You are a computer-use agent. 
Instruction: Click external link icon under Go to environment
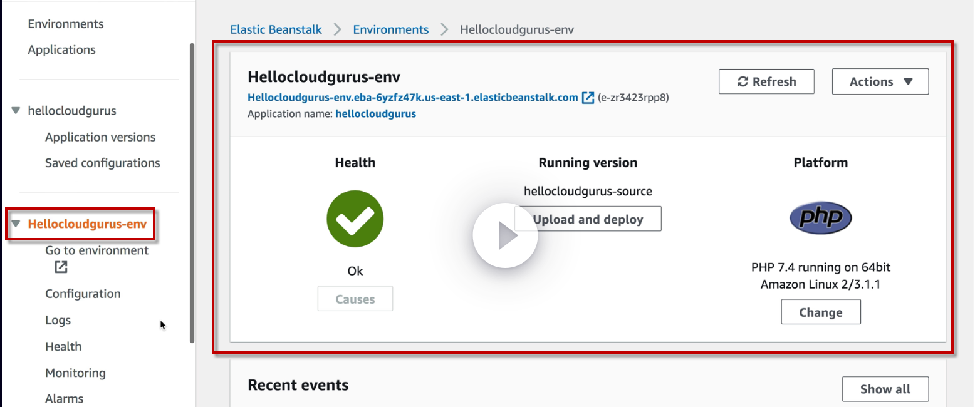click(61, 267)
